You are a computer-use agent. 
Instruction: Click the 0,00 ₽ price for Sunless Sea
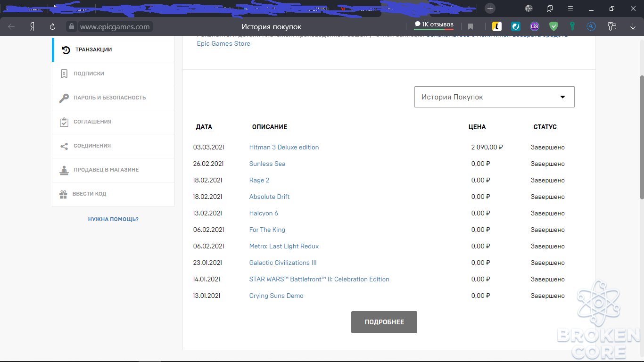pos(480,164)
